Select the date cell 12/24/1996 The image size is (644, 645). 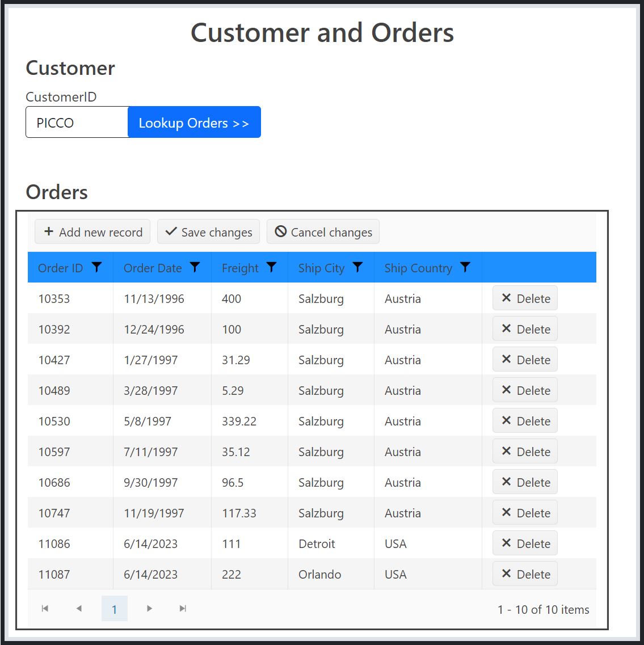162,328
